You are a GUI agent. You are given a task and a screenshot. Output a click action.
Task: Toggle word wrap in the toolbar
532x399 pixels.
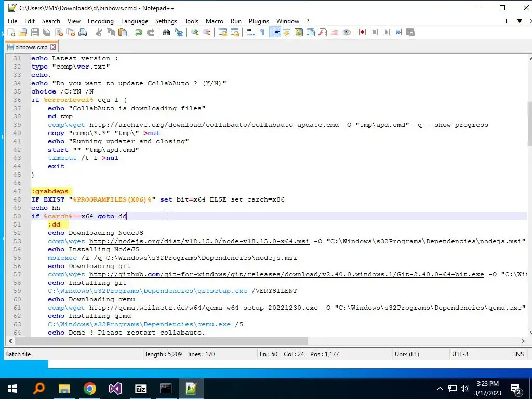pos(251,32)
